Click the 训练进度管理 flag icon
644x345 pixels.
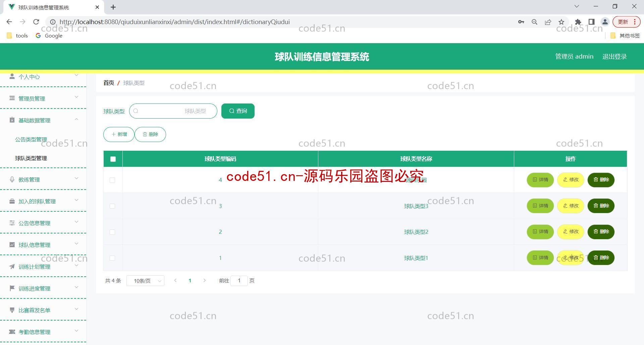[12, 288]
